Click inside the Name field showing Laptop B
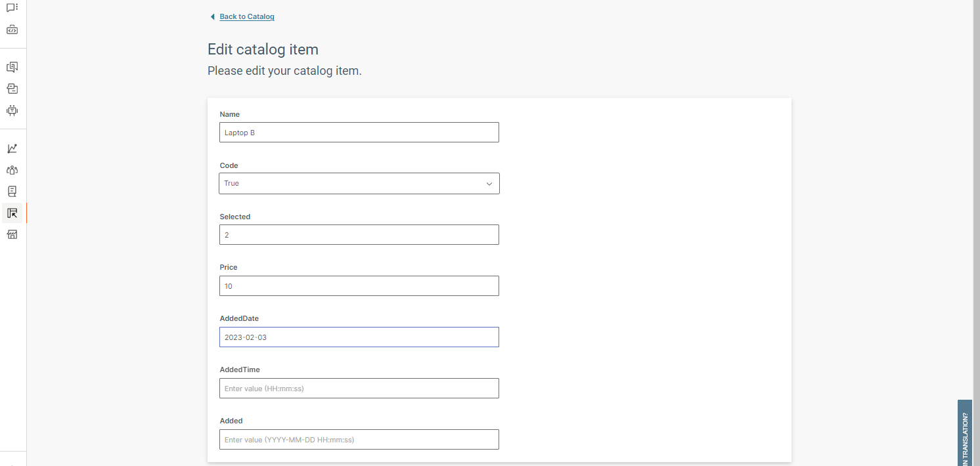Viewport: 980px width, 466px height. [359, 132]
